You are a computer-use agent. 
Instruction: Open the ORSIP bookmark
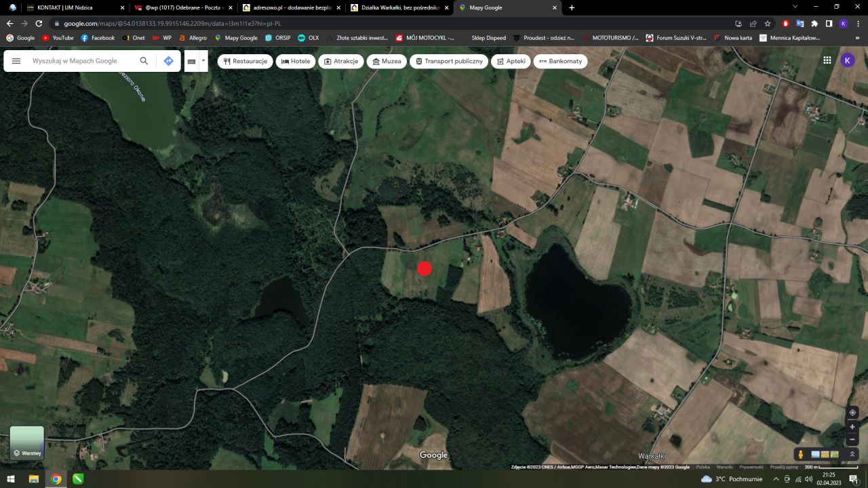(277, 38)
